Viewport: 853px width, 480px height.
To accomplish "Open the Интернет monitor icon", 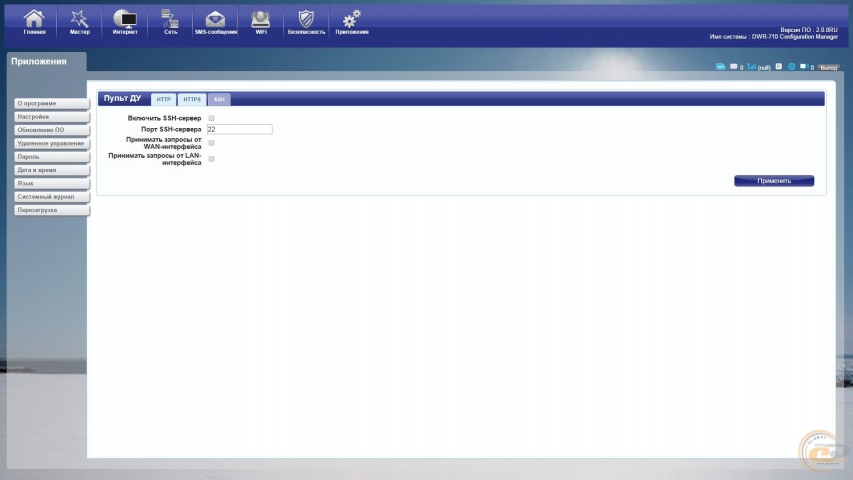I will [x=125, y=22].
